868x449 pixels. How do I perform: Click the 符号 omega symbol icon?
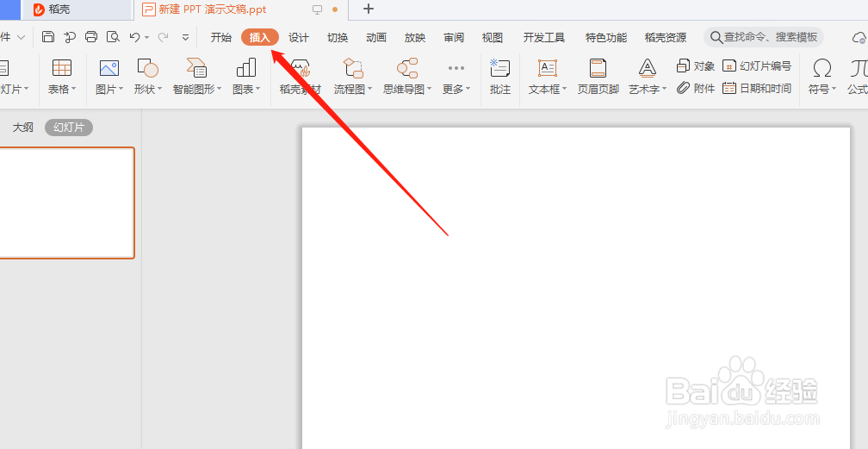[x=822, y=67]
